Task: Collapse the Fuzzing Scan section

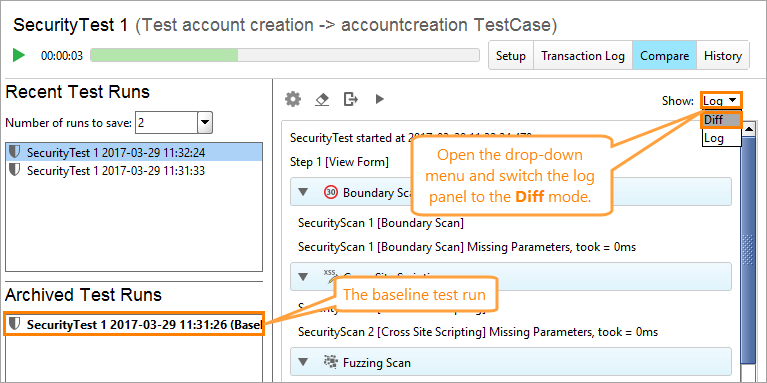Action: tap(303, 362)
